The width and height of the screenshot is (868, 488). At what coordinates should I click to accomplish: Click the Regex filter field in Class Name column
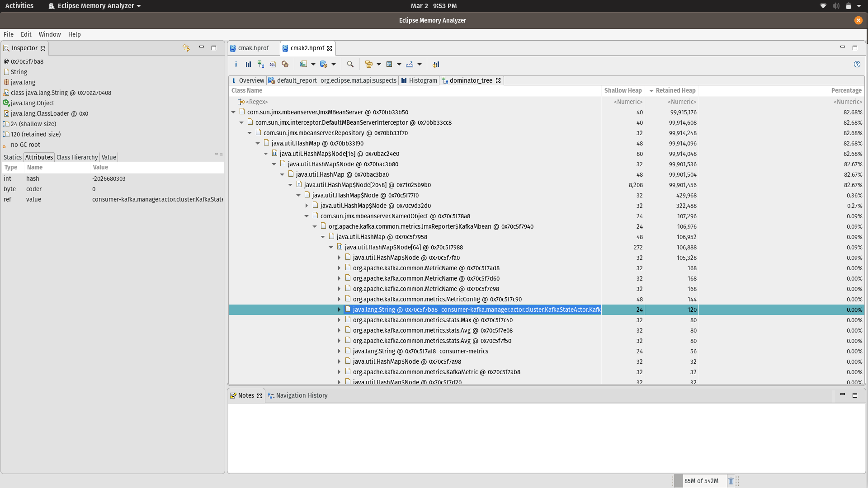point(257,102)
